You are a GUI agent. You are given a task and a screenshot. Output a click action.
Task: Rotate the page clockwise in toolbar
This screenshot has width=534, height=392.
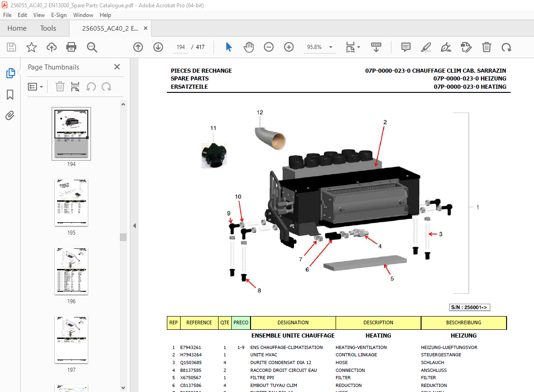coord(507,47)
